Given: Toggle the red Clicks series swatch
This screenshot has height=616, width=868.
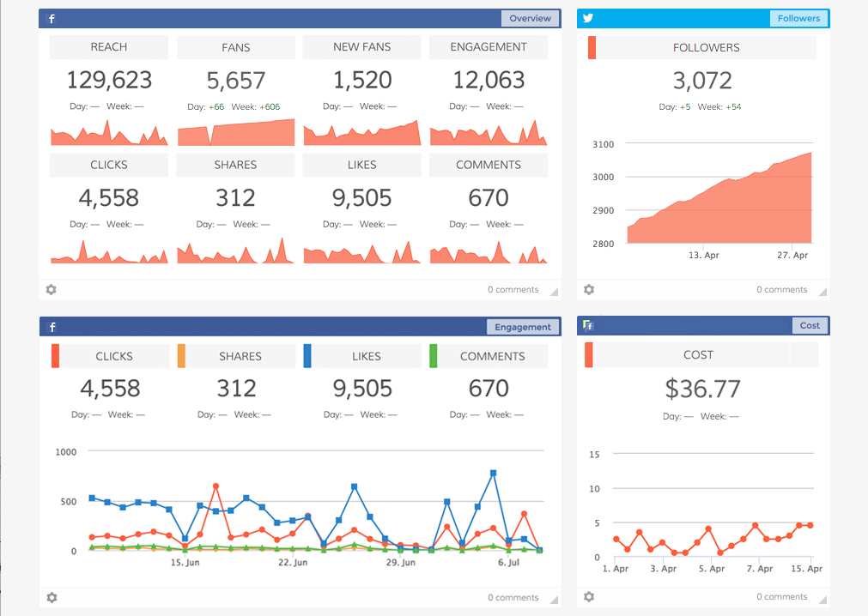Looking at the screenshot, I should pyautogui.click(x=55, y=356).
